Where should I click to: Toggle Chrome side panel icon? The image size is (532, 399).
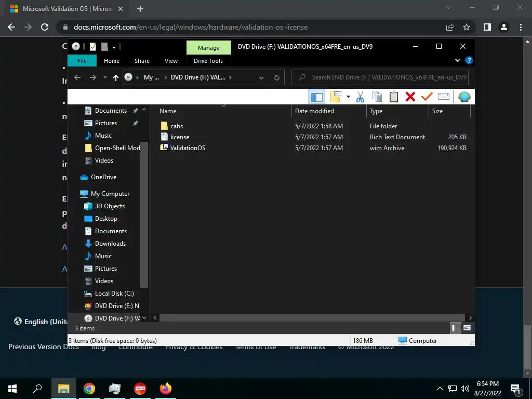point(487,27)
